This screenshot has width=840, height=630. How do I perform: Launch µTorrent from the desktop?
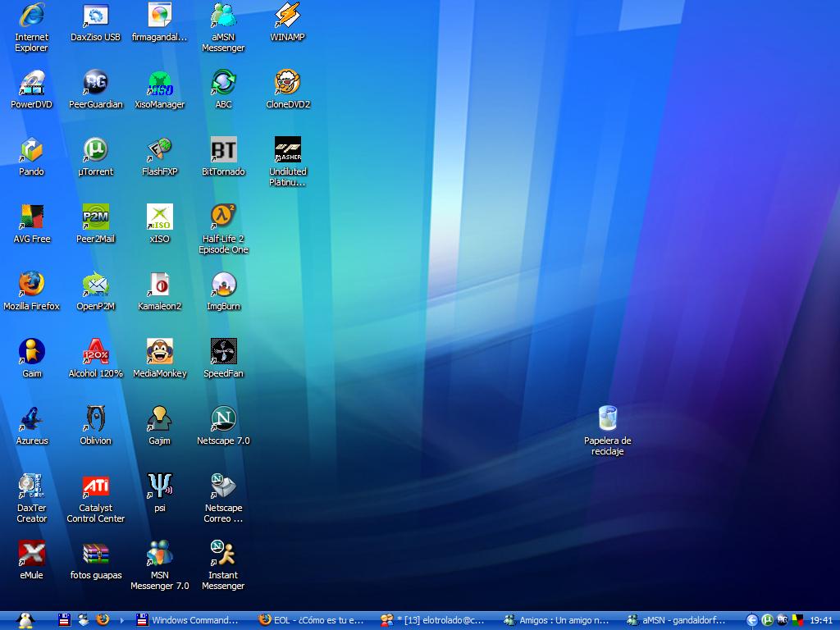[95, 150]
